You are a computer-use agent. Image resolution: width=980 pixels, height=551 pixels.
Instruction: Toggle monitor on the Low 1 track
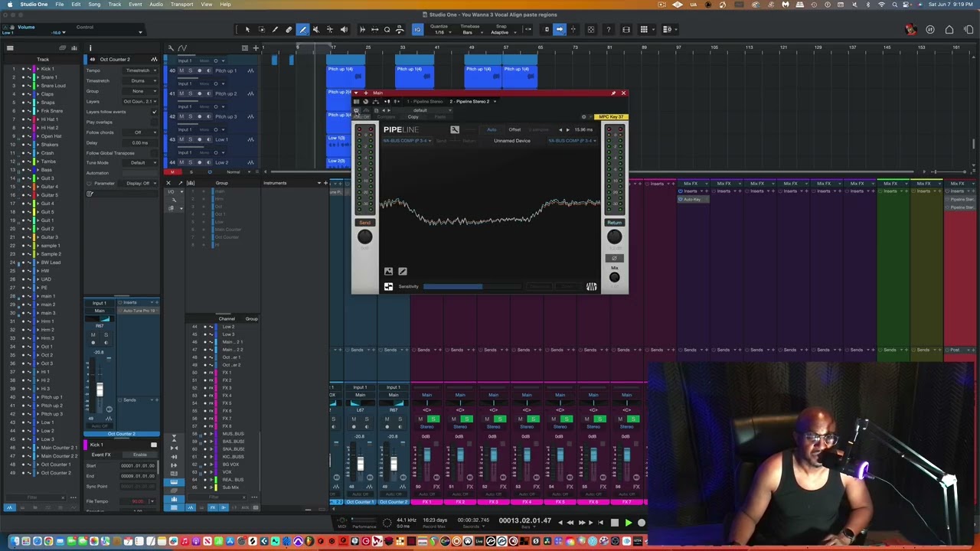pos(207,140)
